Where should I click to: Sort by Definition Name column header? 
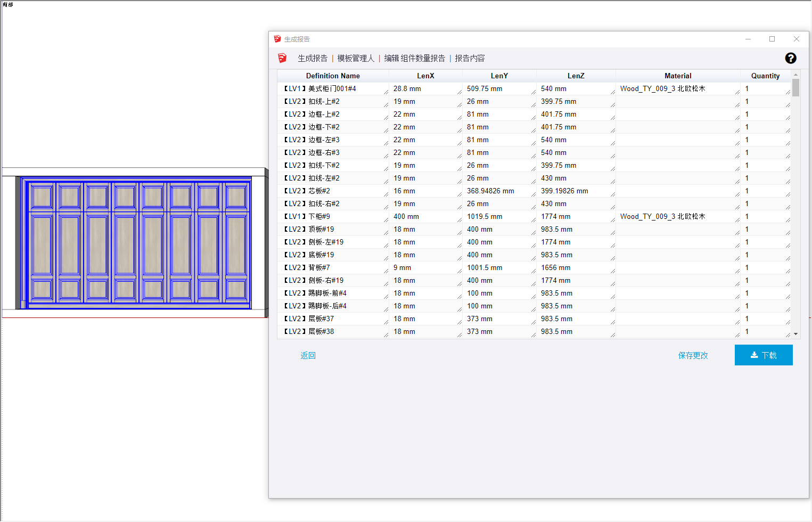[333, 76]
